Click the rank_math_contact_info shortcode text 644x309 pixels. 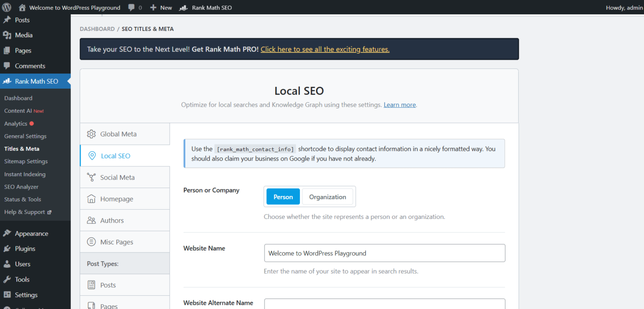(255, 149)
